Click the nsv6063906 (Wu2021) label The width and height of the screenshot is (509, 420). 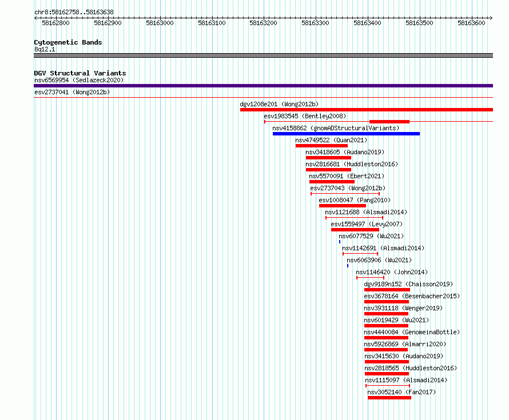379,260
